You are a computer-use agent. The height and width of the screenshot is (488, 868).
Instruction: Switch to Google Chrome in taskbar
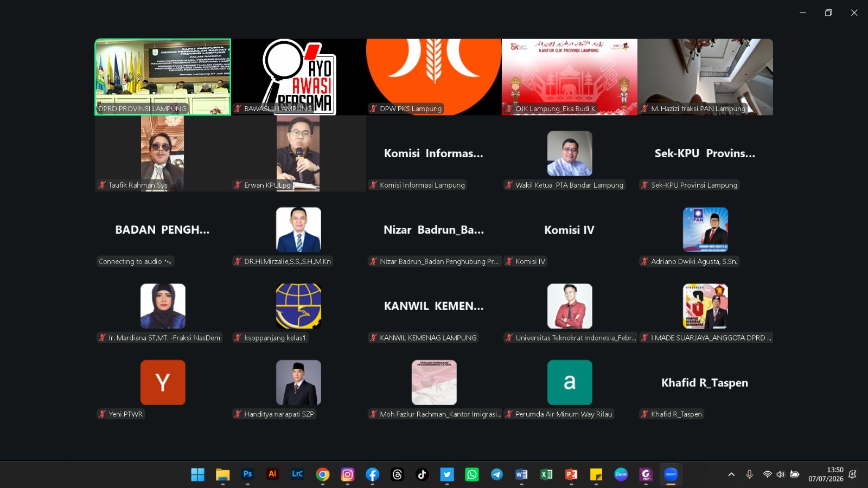point(323,474)
